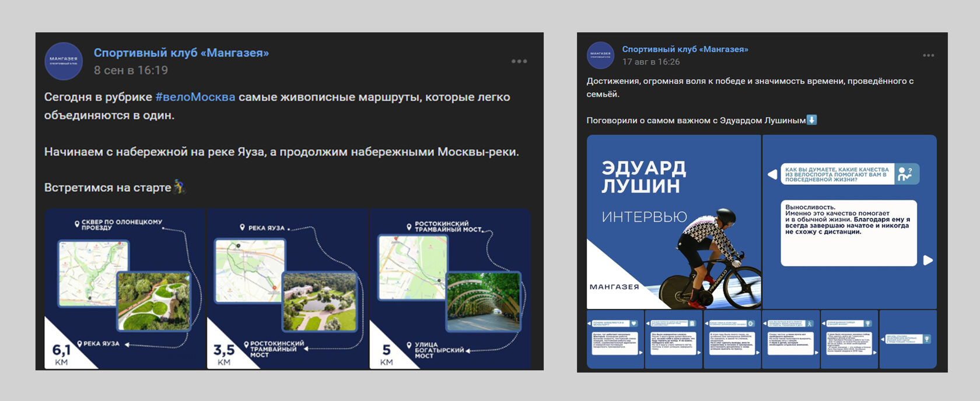Open the 5 км route card image
Image resolution: width=980 pixels, height=401 pixels.
click(x=450, y=289)
